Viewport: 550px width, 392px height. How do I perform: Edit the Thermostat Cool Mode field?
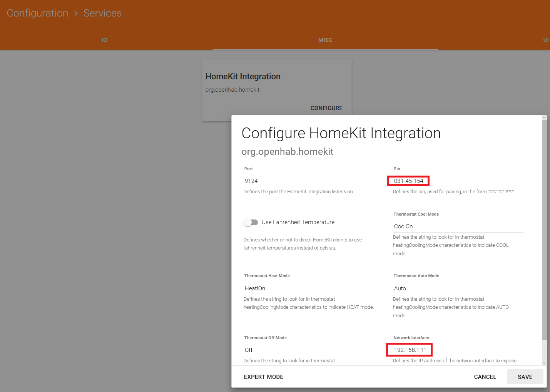tap(457, 226)
